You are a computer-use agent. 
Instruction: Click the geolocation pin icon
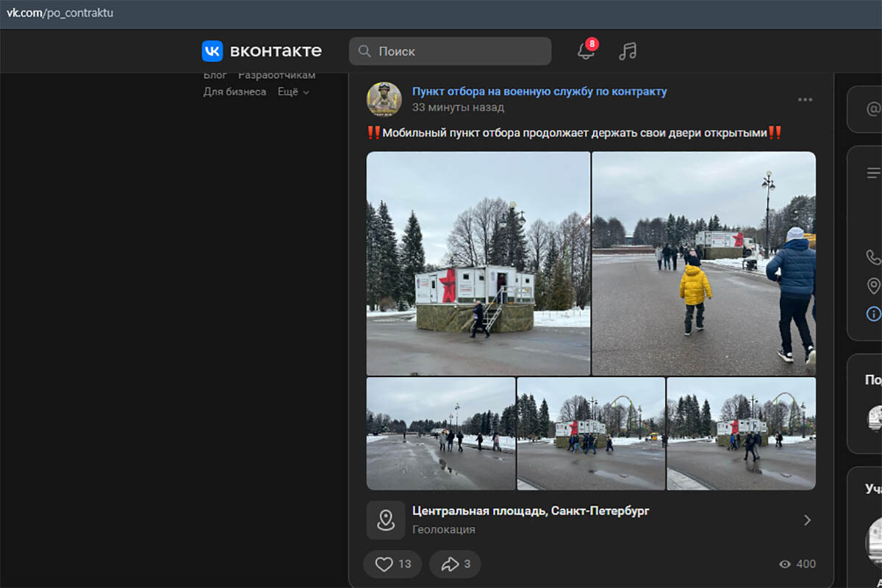click(386, 520)
